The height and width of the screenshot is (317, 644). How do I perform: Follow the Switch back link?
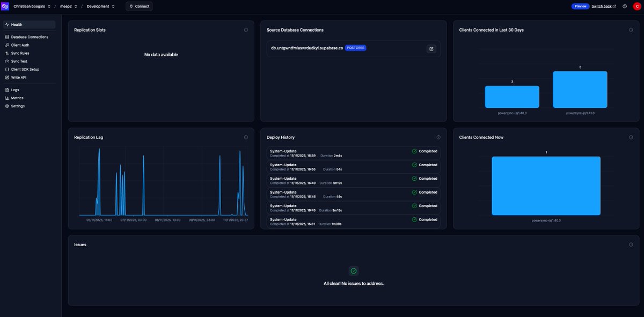602,6
